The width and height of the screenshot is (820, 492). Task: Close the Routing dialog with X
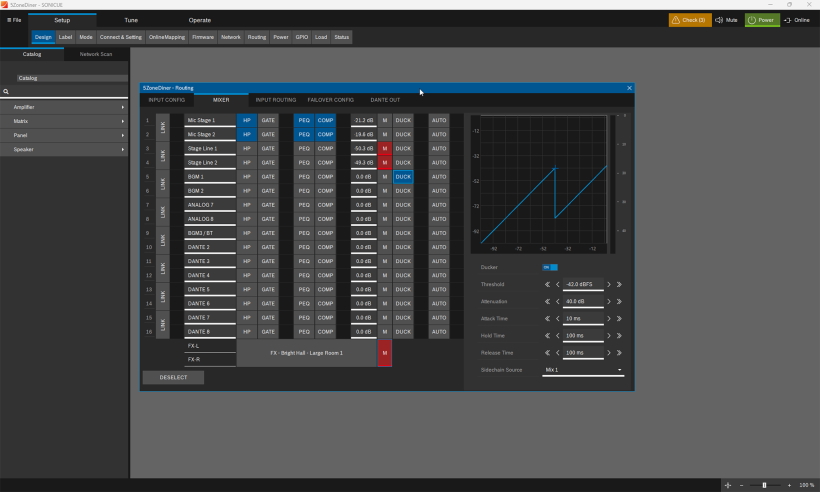(629, 88)
